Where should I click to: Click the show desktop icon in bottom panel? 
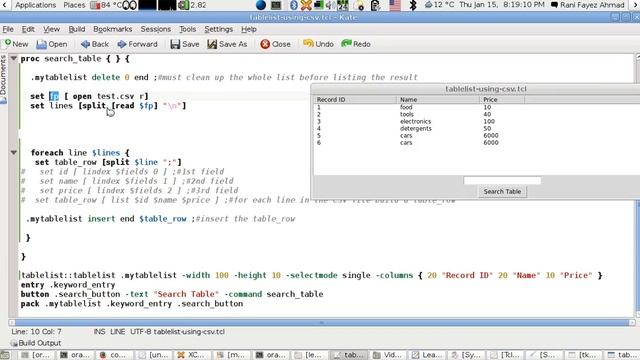click(x=5, y=355)
